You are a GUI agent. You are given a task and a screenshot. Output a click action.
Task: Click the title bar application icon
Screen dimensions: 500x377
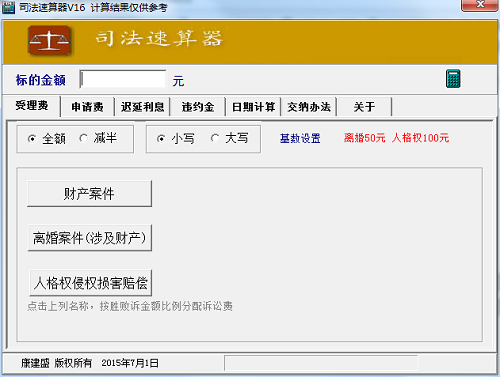pyautogui.click(x=8, y=7)
